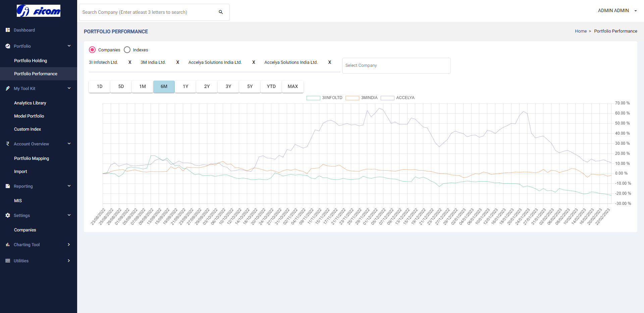Remove the first Accelya Solutions entry
The image size is (644, 313).
tap(254, 62)
